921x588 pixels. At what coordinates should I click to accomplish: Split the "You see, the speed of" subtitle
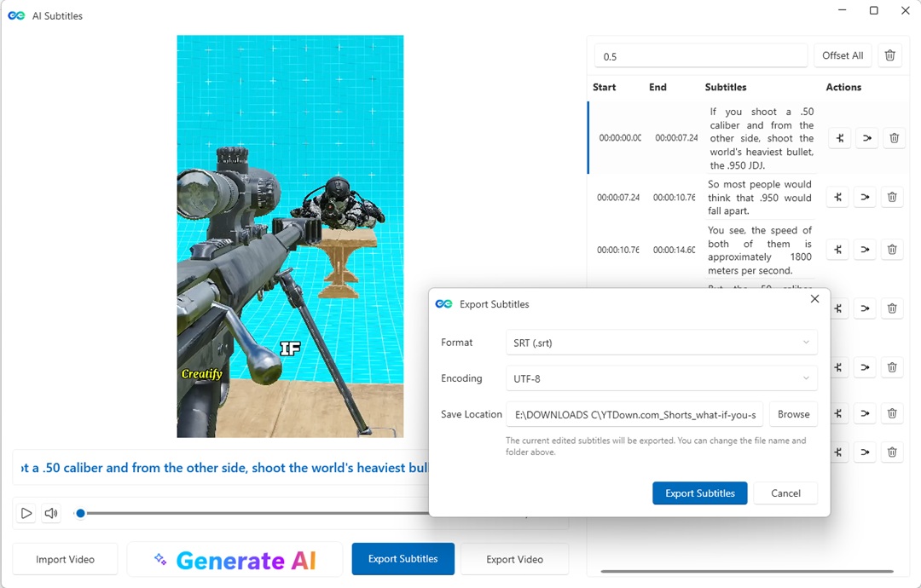[x=837, y=250]
